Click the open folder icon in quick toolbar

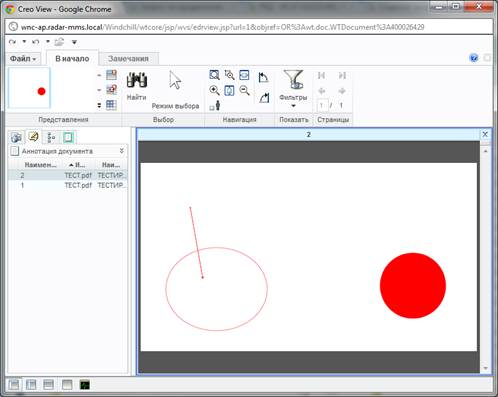59,42
